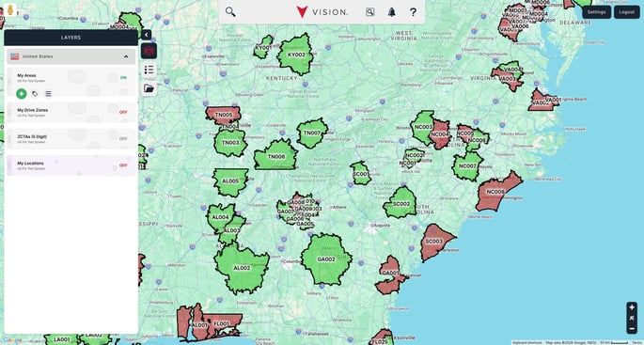Select the red NC004 area
644x345 pixels.
click(439, 134)
